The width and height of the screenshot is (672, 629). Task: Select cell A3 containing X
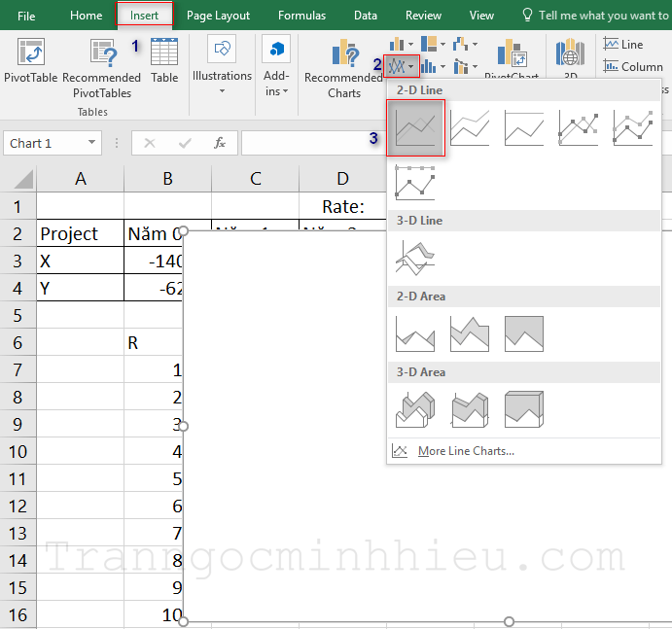[80, 261]
